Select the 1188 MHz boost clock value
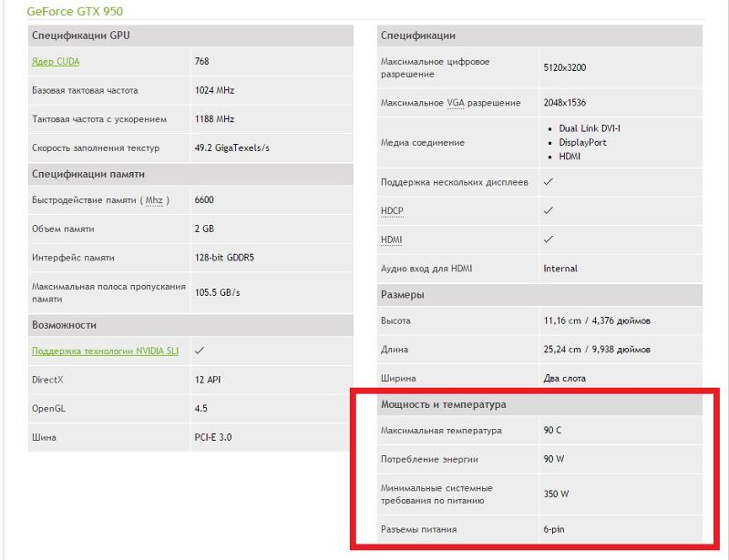 pyautogui.click(x=214, y=119)
